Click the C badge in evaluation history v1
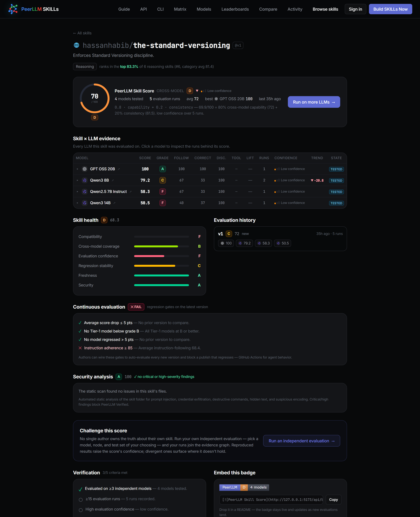This screenshot has width=420, height=517. (229, 234)
